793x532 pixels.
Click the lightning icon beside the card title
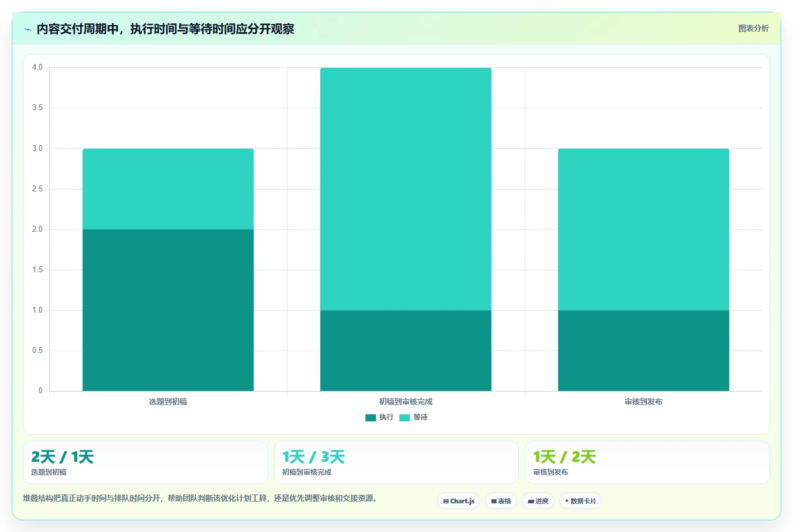click(x=28, y=29)
